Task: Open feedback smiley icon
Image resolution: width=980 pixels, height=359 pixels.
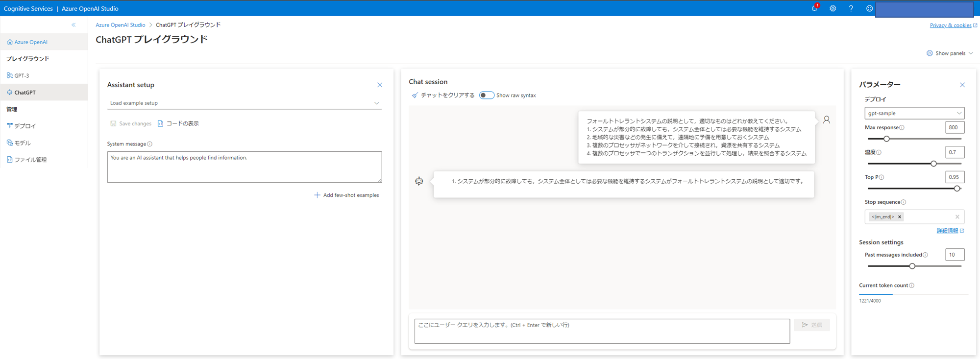Action: pyautogui.click(x=869, y=8)
